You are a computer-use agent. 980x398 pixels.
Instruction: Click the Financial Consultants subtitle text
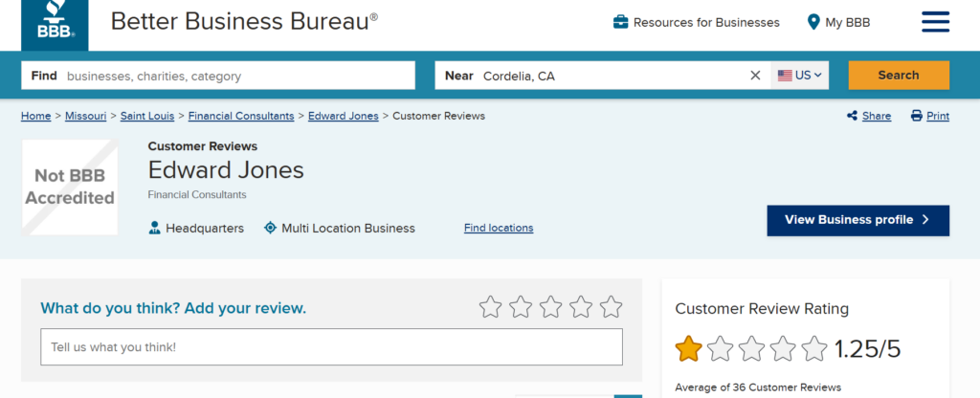click(x=197, y=194)
